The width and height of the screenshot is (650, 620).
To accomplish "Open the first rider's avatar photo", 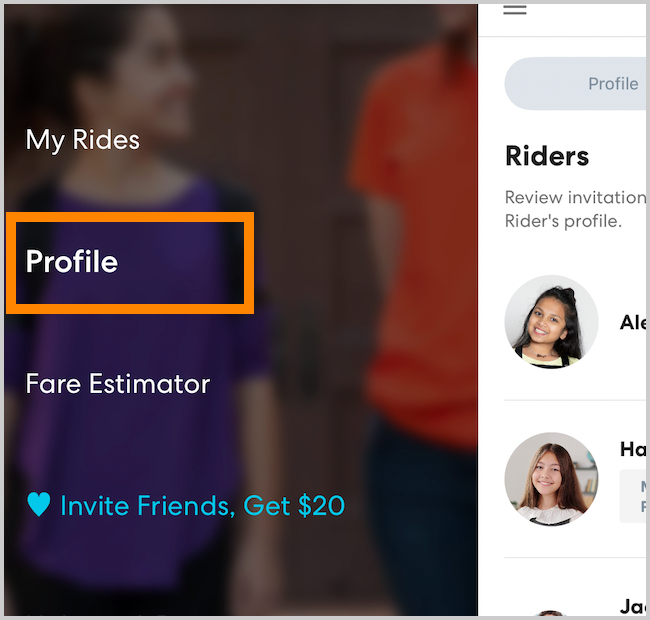I will click(551, 322).
